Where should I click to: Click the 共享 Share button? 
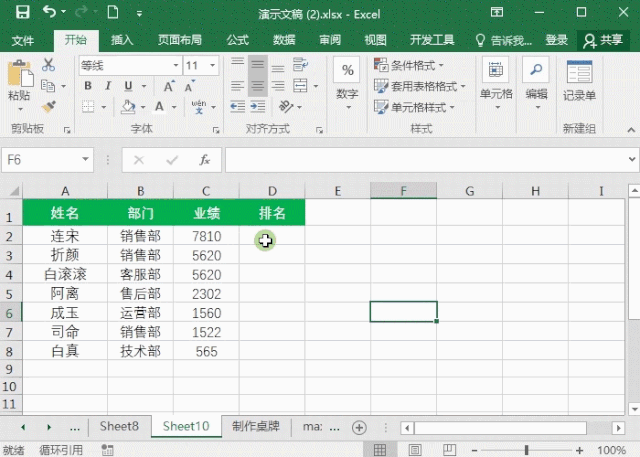click(x=603, y=40)
